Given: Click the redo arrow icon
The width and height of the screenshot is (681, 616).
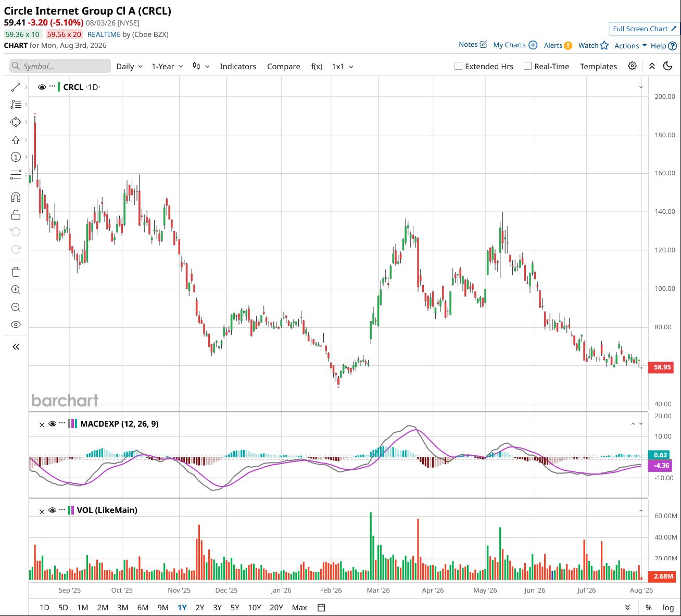Looking at the screenshot, I should [16, 249].
